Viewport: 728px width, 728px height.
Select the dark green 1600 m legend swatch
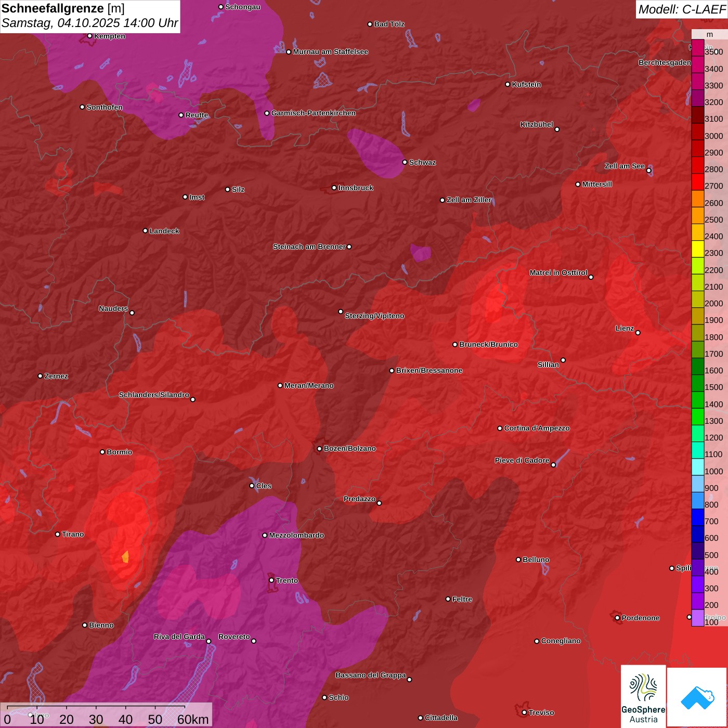698,367
